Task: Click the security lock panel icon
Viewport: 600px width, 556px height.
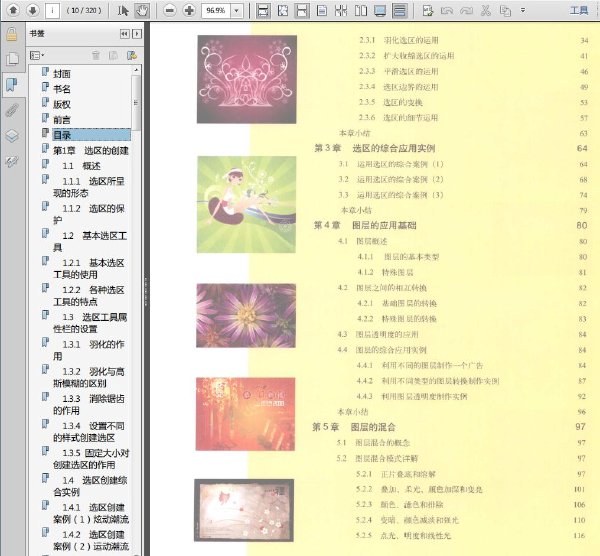Action: coord(12,34)
